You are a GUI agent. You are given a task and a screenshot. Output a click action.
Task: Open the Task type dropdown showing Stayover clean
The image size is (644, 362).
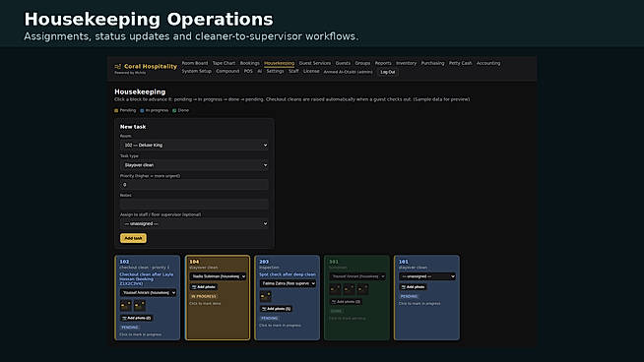[x=194, y=165]
